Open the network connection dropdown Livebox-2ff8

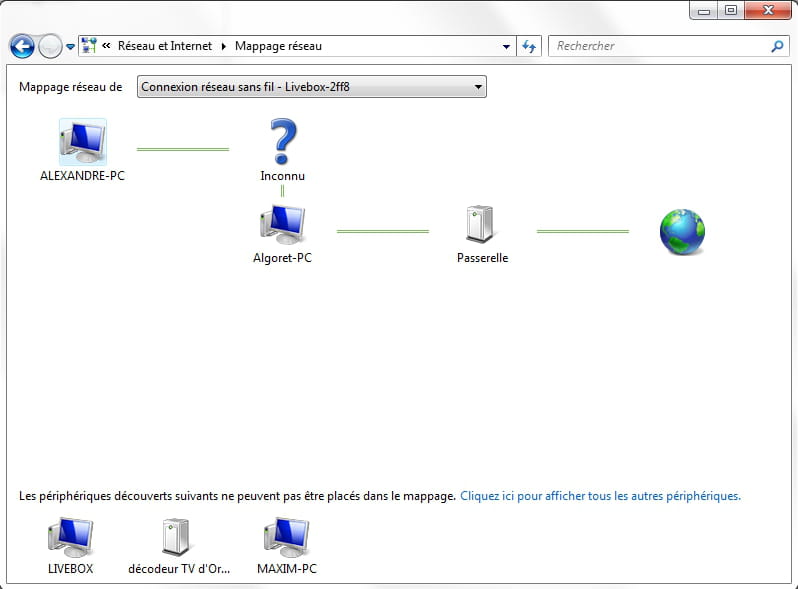[x=311, y=87]
